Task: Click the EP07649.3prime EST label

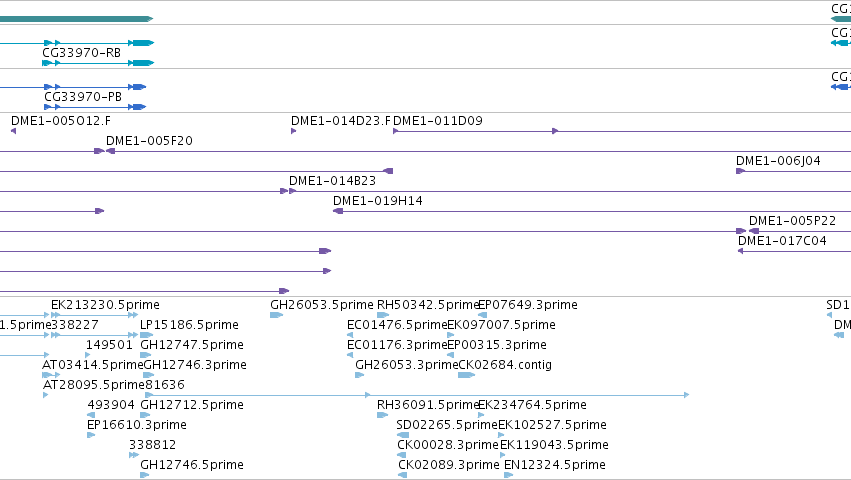Action: tap(528, 305)
